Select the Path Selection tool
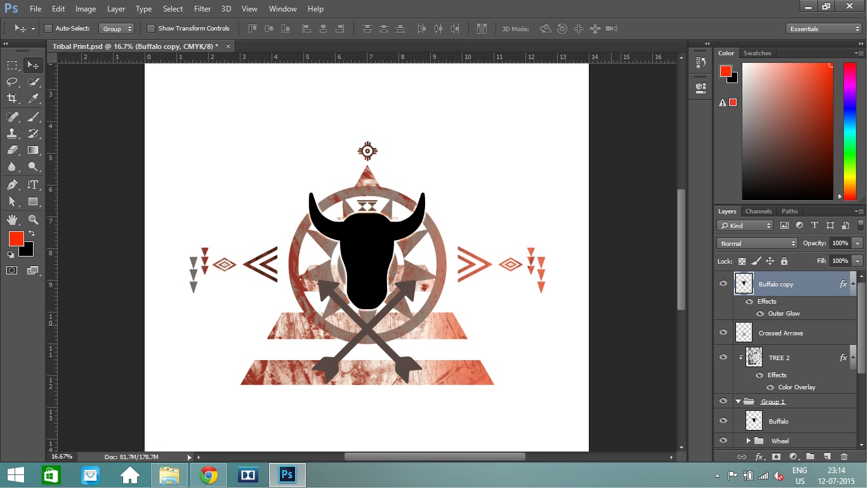868x489 pixels. point(12,202)
